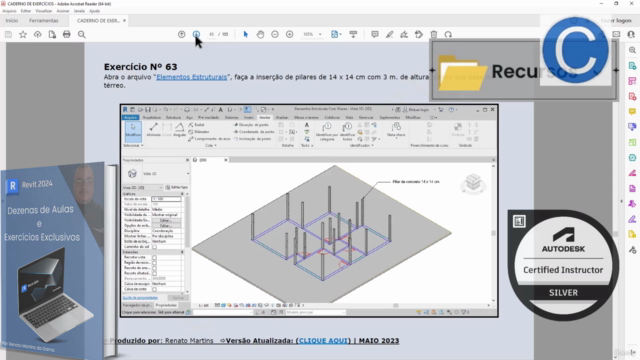Go to next page using down arrow
The image size is (640, 360).
point(196,35)
